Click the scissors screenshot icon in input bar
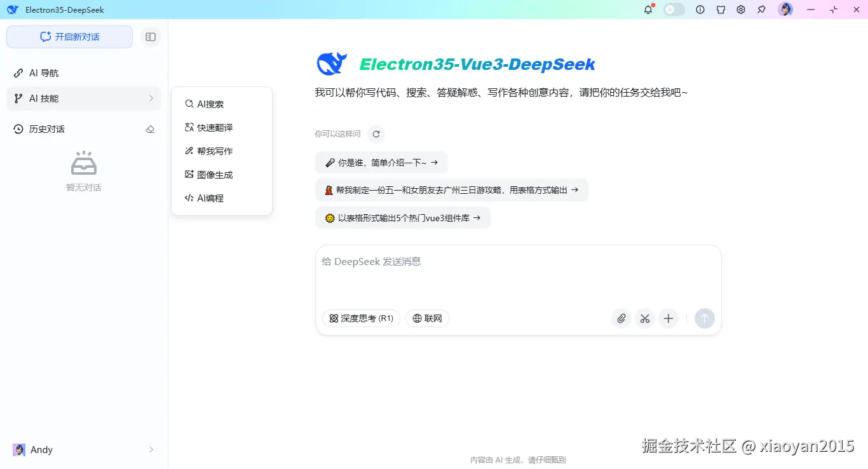This screenshot has width=868, height=469. [645, 318]
